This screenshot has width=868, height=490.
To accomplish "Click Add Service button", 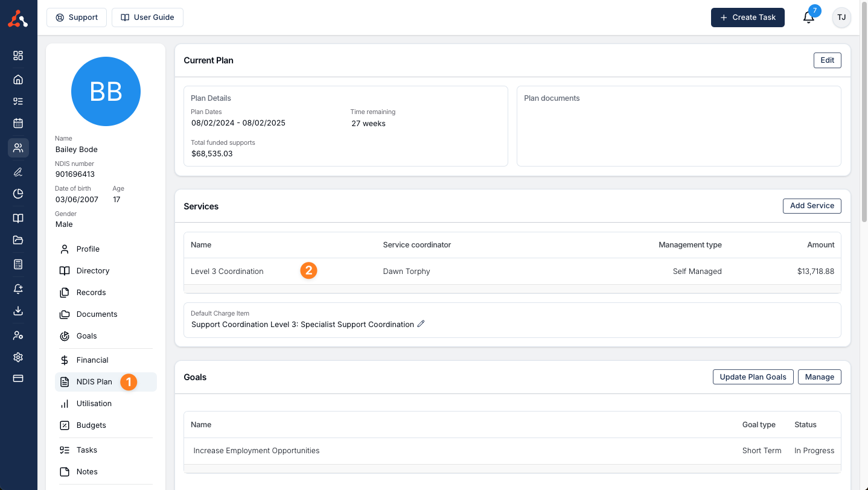I will 811,206.
